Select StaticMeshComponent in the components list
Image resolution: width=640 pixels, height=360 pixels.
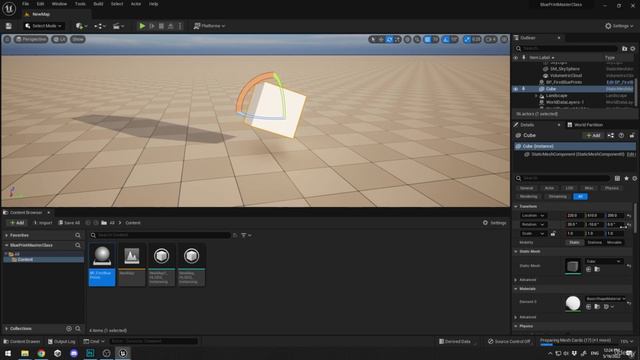coord(578,154)
